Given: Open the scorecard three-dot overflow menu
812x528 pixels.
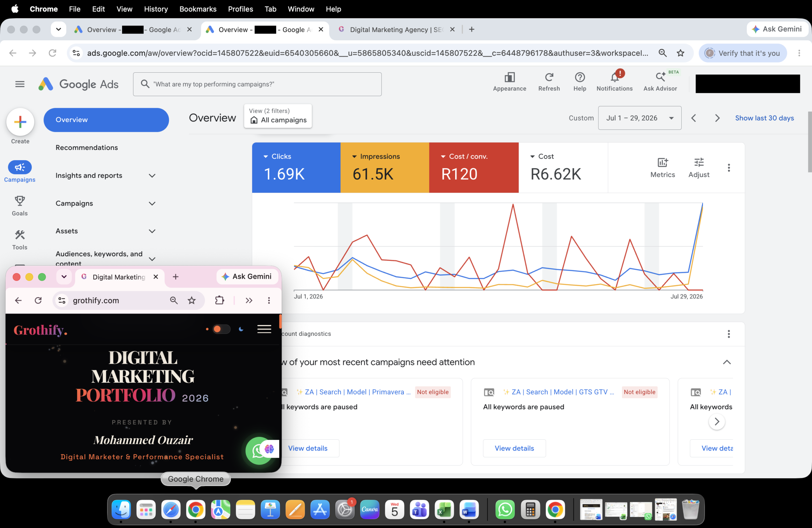Looking at the screenshot, I should [x=729, y=167].
